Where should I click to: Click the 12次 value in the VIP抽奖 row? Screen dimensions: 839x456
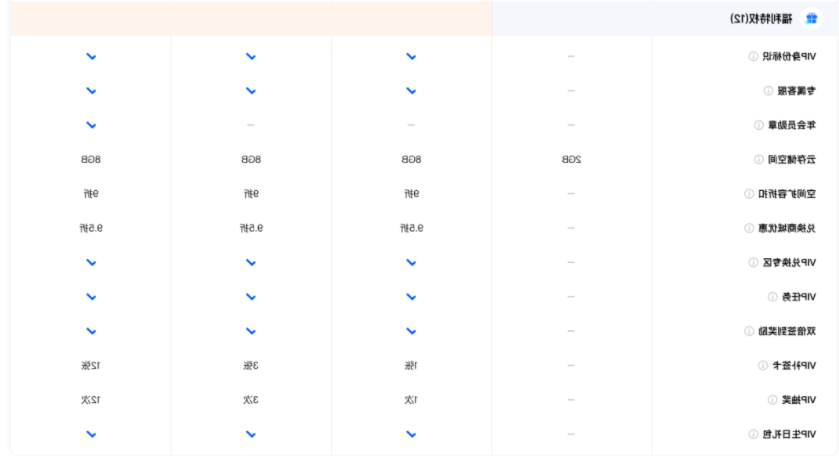pyautogui.click(x=91, y=400)
